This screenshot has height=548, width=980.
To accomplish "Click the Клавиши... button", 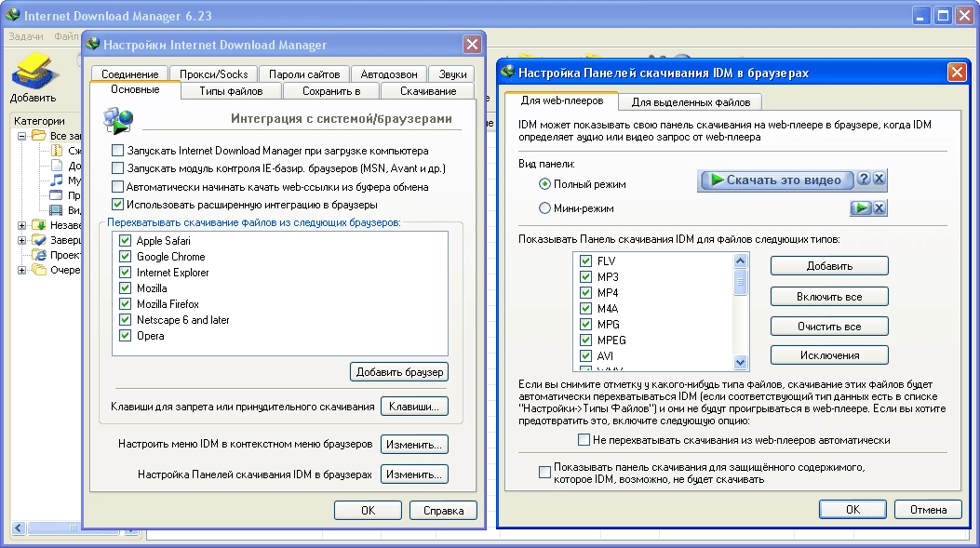I will (414, 407).
